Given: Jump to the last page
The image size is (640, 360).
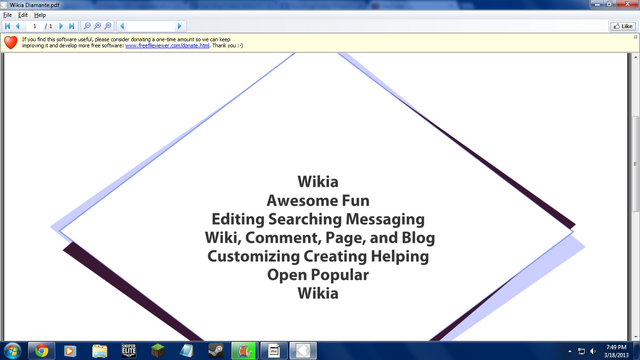Looking at the screenshot, I should [71, 26].
